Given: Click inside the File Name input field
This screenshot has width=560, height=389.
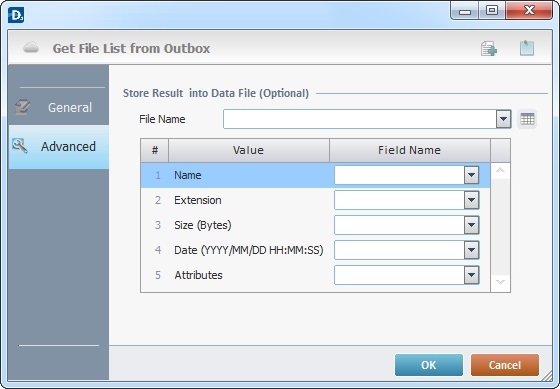Looking at the screenshot, I should pos(360,119).
